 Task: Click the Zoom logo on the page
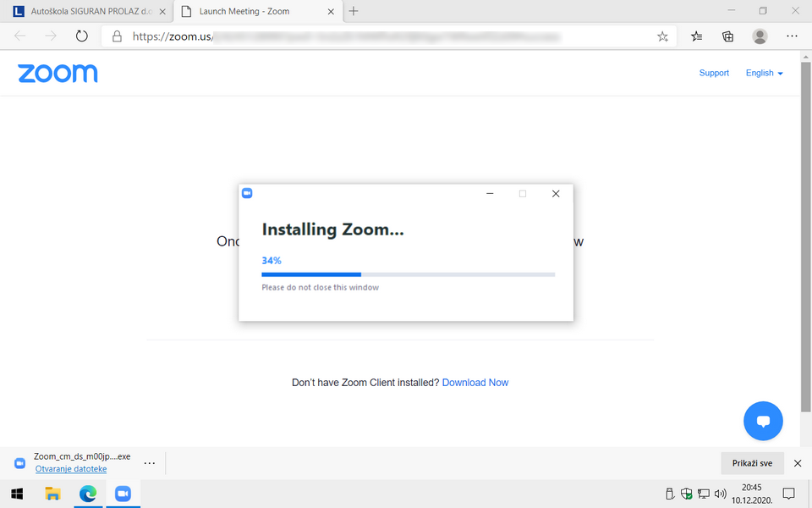coord(58,74)
